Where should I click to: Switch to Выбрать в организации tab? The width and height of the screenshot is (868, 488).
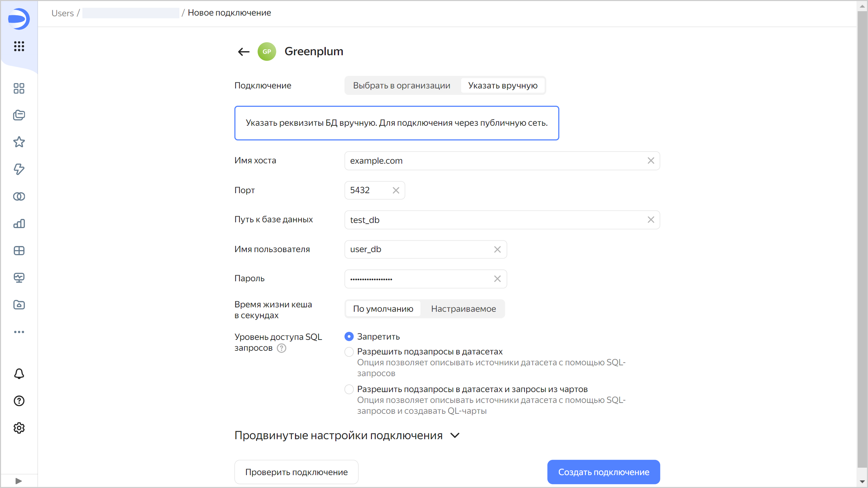click(x=401, y=85)
